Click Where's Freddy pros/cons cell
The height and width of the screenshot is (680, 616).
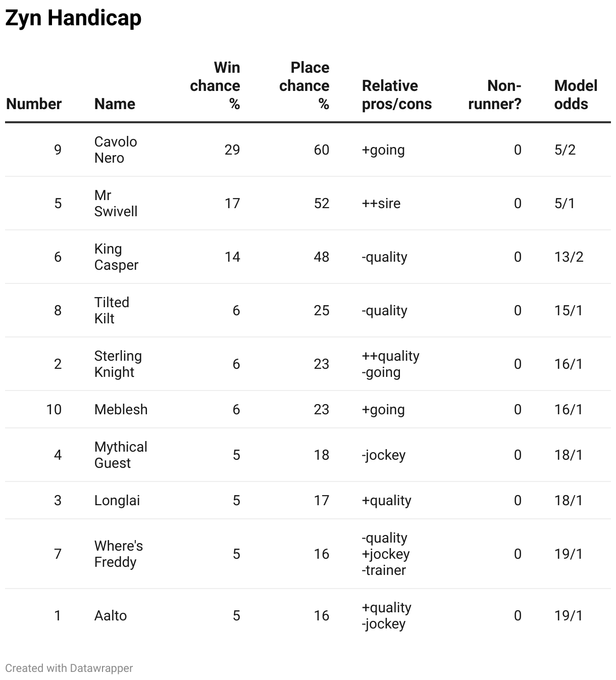click(386, 554)
